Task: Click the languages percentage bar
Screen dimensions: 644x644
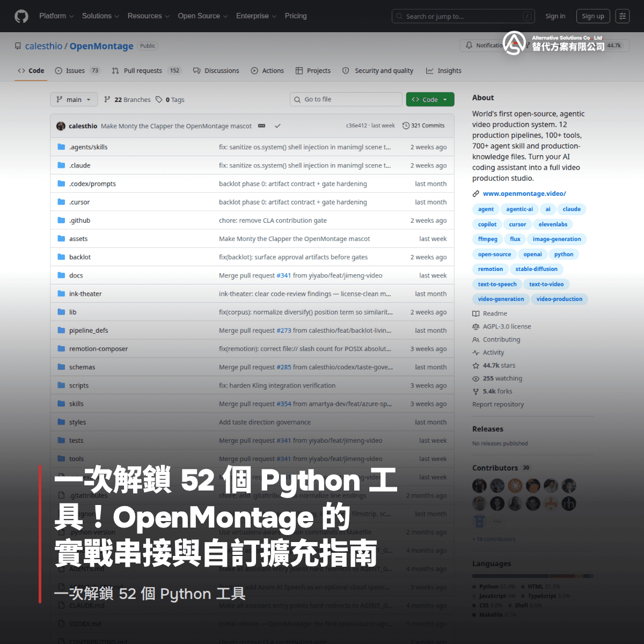Action: pyautogui.click(x=533, y=576)
